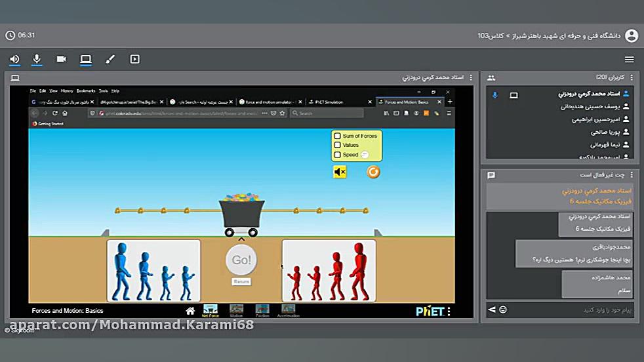Mute the speaker audio icon

[14, 59]
